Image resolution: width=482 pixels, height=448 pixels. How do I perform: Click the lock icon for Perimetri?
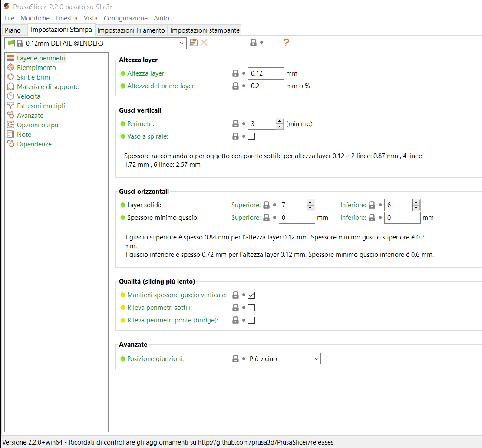click(235, 124)
